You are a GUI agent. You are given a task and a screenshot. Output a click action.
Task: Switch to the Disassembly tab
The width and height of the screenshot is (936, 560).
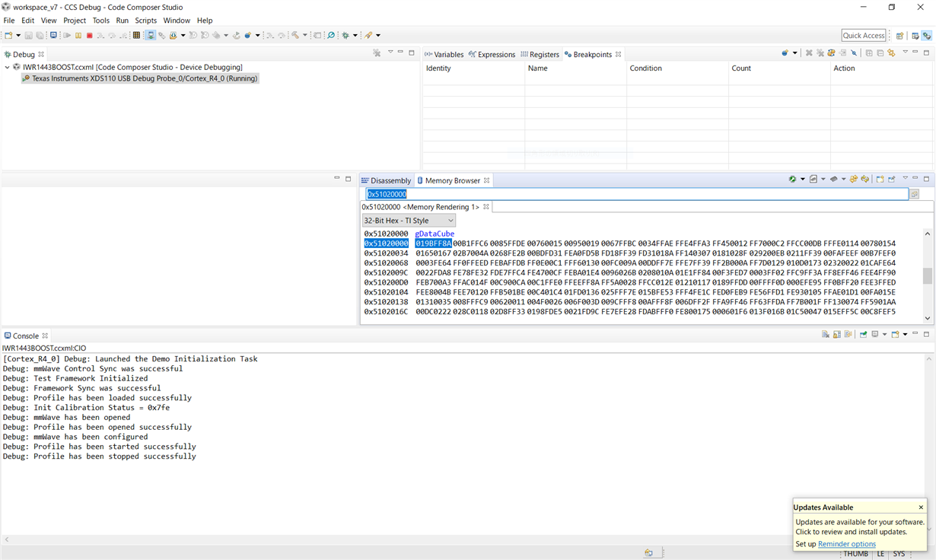(x=387, y=180)
